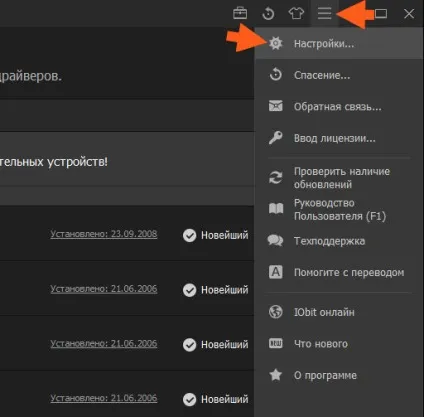Toggle the hamburger menu button
Image resolution: width=424 pixels, height=417 pixels.
click(324, 13)
